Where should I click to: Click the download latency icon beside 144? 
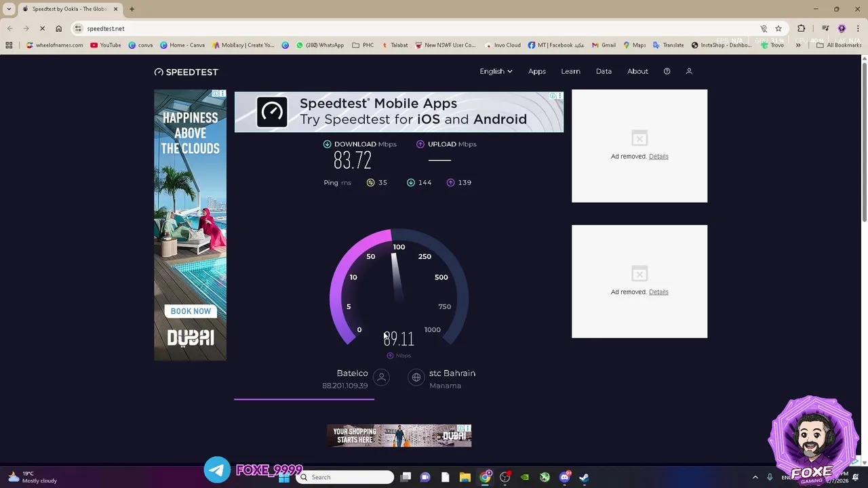(410, 182)
